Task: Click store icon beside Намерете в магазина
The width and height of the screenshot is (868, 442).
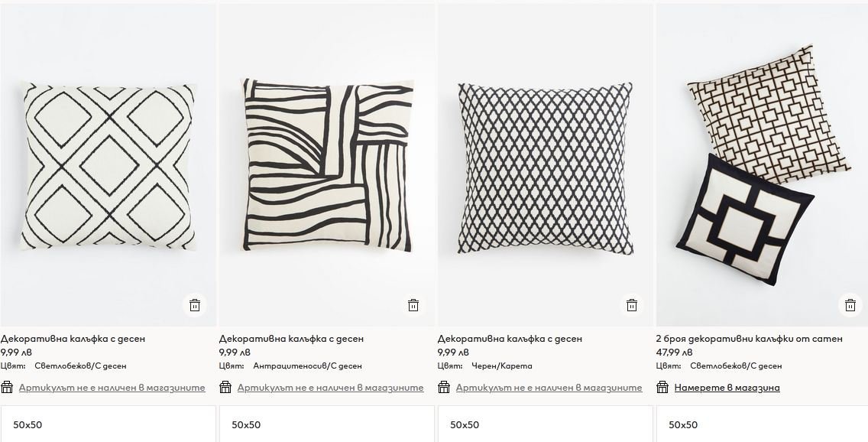Action: [662, 387]
